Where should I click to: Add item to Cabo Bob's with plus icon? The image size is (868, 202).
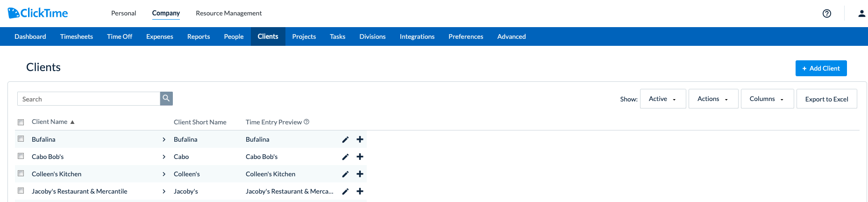coord(360,157)
